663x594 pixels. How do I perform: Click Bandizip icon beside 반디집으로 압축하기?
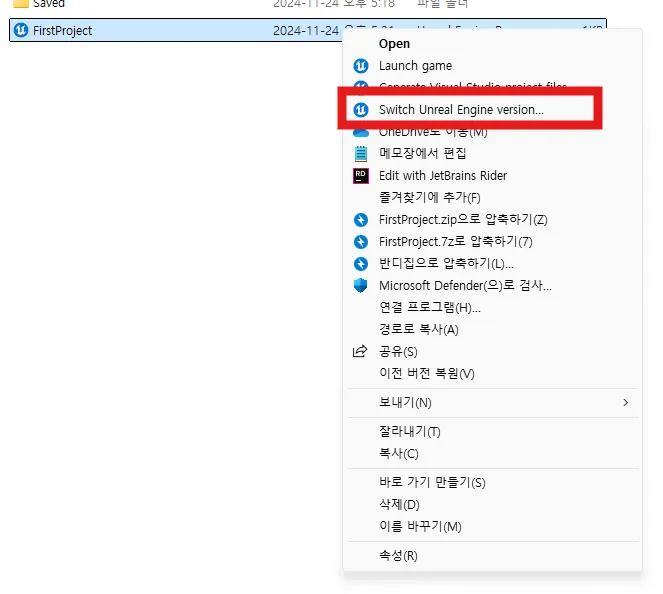tap(361, 264)
